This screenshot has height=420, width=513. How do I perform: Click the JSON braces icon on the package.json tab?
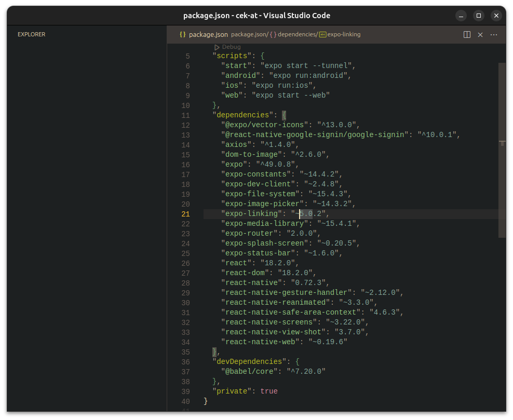tap(182, 34)
